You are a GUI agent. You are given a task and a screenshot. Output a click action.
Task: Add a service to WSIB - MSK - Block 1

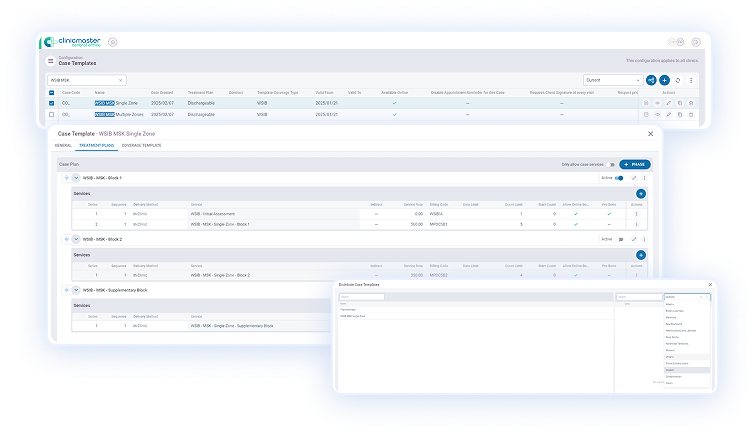pyautogui.click(x=641, y=193)
